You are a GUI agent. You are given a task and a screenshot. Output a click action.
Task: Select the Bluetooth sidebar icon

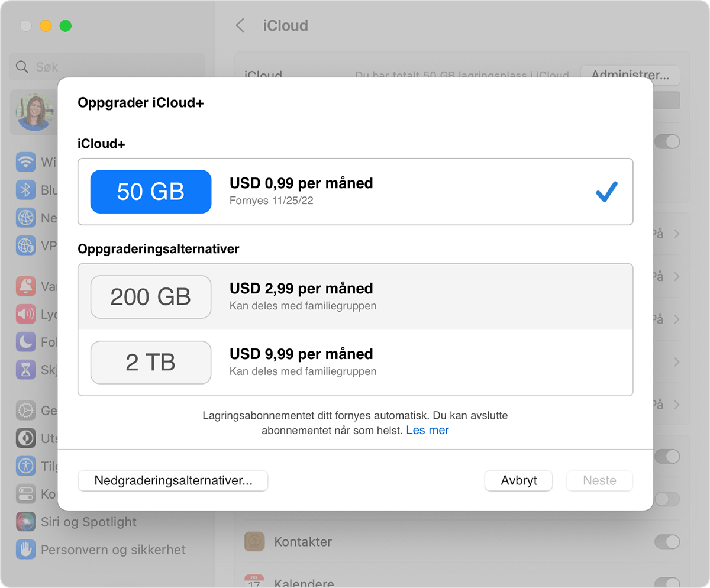[x=26, y=190]
